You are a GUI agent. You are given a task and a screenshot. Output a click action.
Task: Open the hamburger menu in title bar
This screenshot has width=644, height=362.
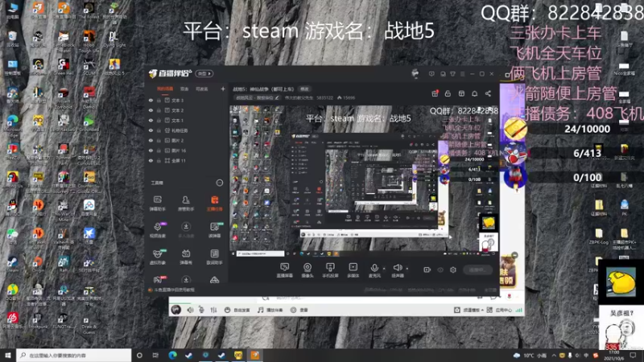coord(462,74)
